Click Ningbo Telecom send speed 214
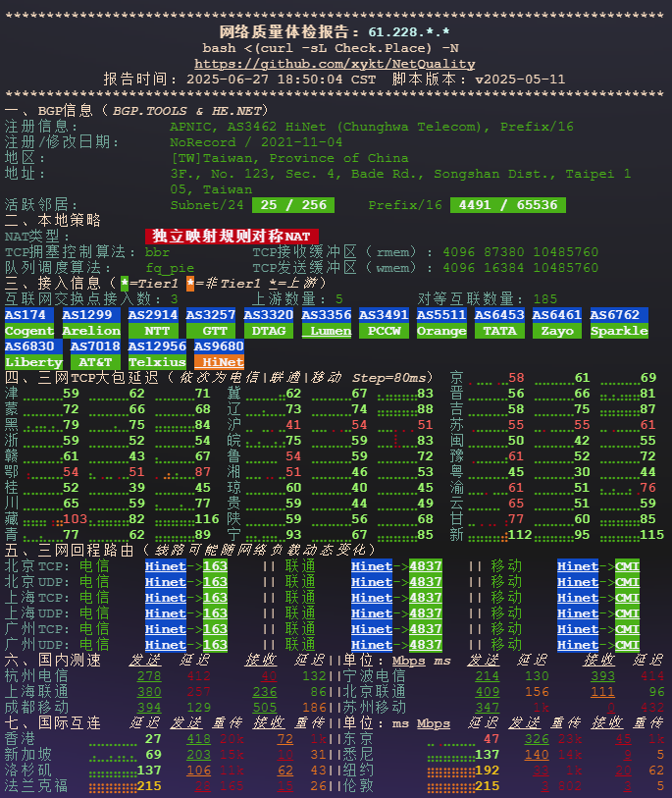The width and height of the screenshot is (672, 798). (x=487, y=675)
